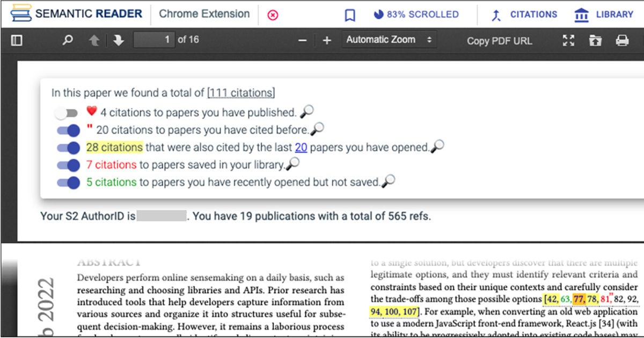The image size is (644, 338).
Task: Expand magnifier next to 28 citations row
Action: click(x=437, y=146)
